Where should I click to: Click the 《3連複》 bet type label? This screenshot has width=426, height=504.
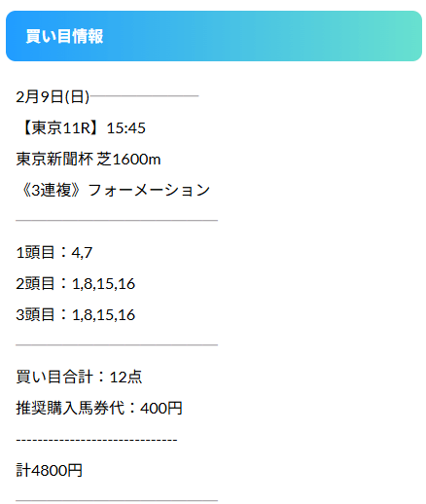coord(51,190)
